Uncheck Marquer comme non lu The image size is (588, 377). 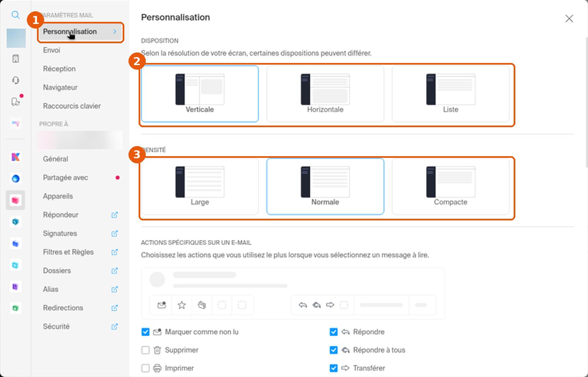[145, 332]
